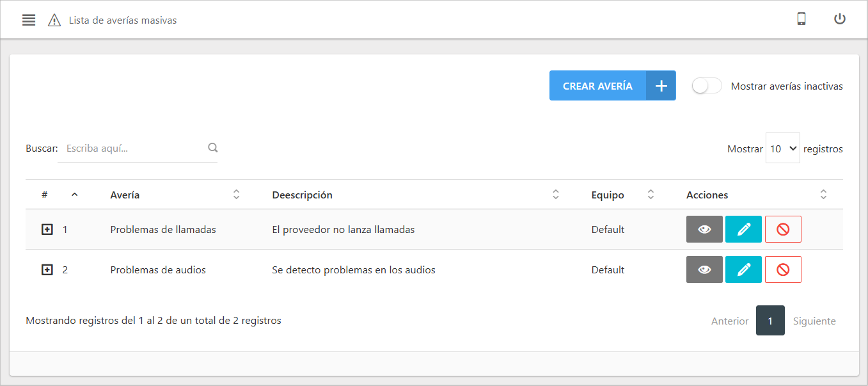Expand the first table row details
Image resolution: width=868 pixels, height=386 pixels.
click(47, 229)
